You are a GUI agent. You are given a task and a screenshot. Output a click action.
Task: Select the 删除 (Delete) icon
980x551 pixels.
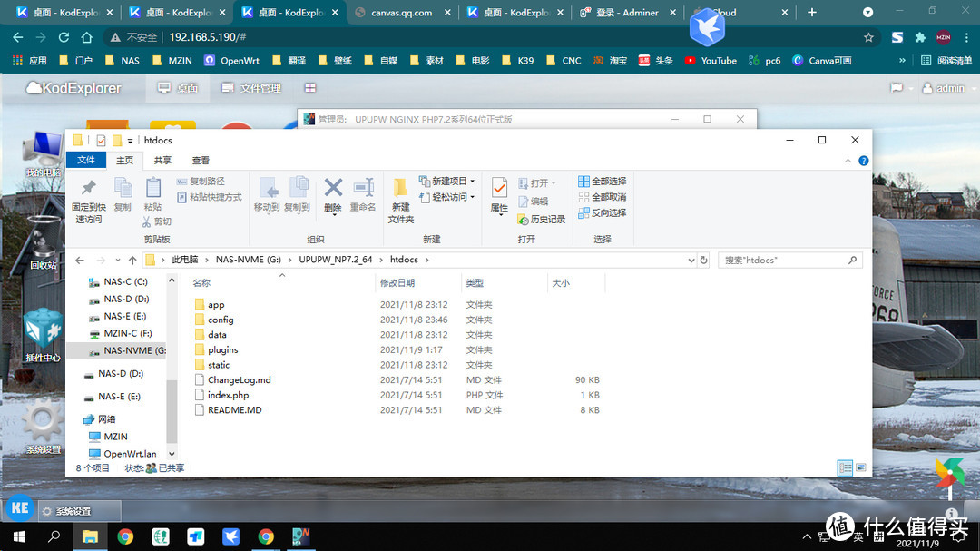pos(332,186)
